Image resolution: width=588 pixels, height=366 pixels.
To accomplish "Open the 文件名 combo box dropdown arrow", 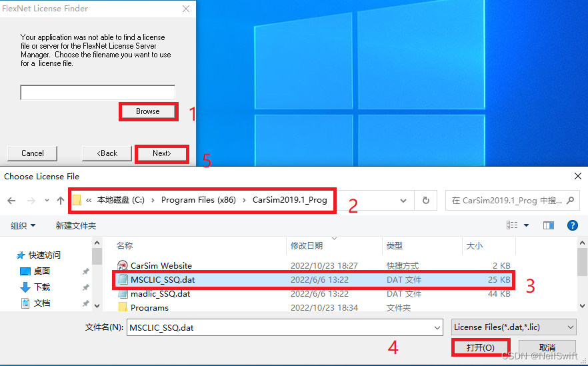I will (437, 327).
